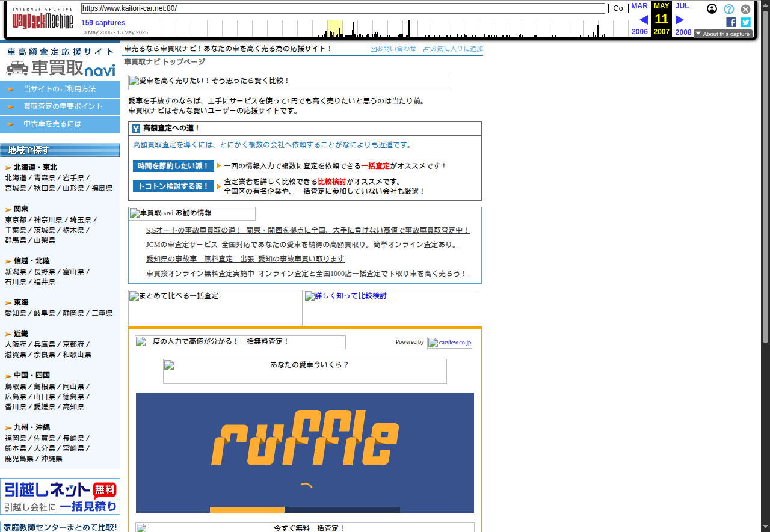Click the URL input field
The width and height of the screenshot is (770, 532).
(x=342, y=8)
